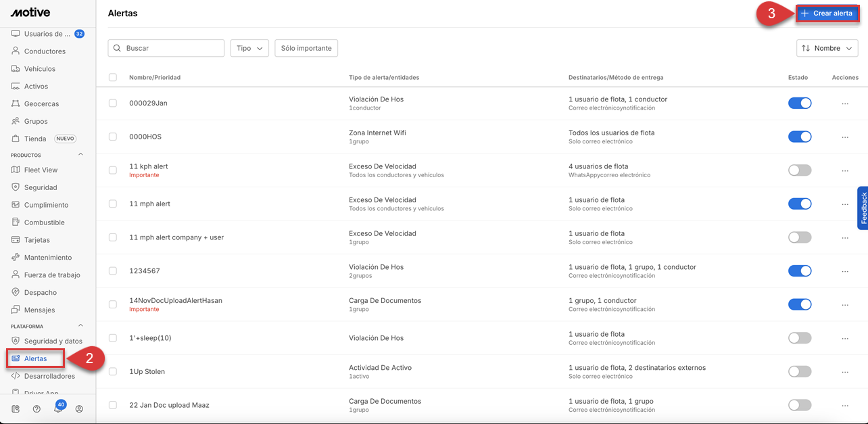This screenshot has height=424, width=868.
Task: Click the Desarrolladores code icon
Action: point(16,376)
